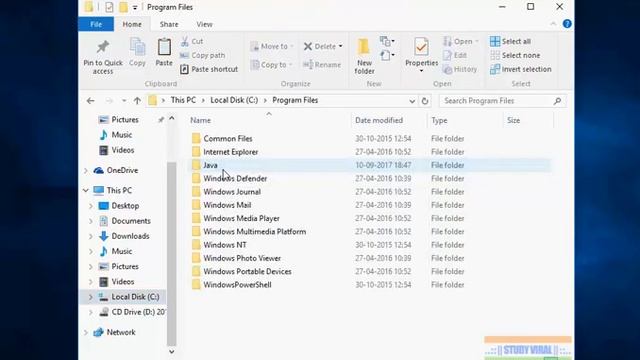Image resolution: width=640 pixels, height=360 pixels.
Task: Click the Search Program Files field
Action: (x=503, y=101)
